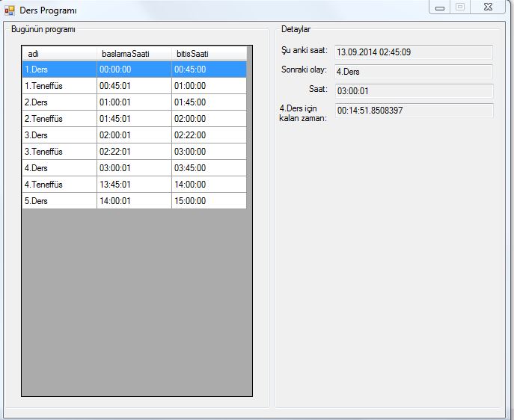Focus the Saat field showing 03:00:01
The image size is (514, 420).
(x=414, y=91)
